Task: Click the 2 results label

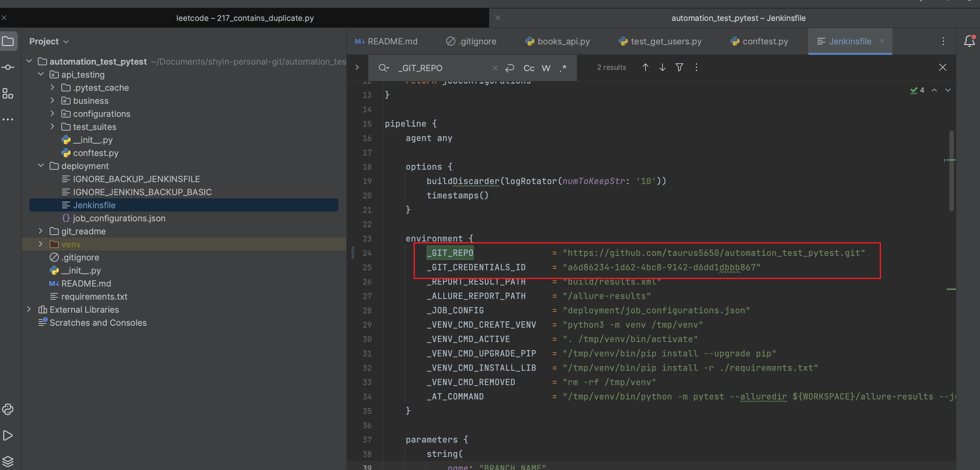Action: point(612,67)
